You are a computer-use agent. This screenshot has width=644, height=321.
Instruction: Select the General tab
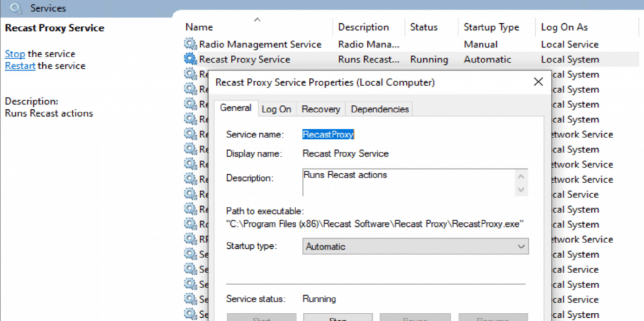[236, 108]
